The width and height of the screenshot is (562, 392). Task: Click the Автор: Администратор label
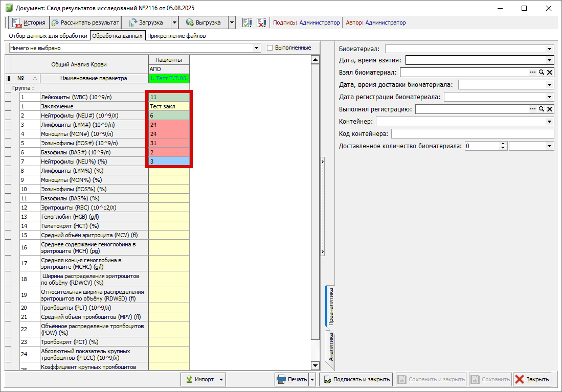pyautogui.click(x=376, y=22)
